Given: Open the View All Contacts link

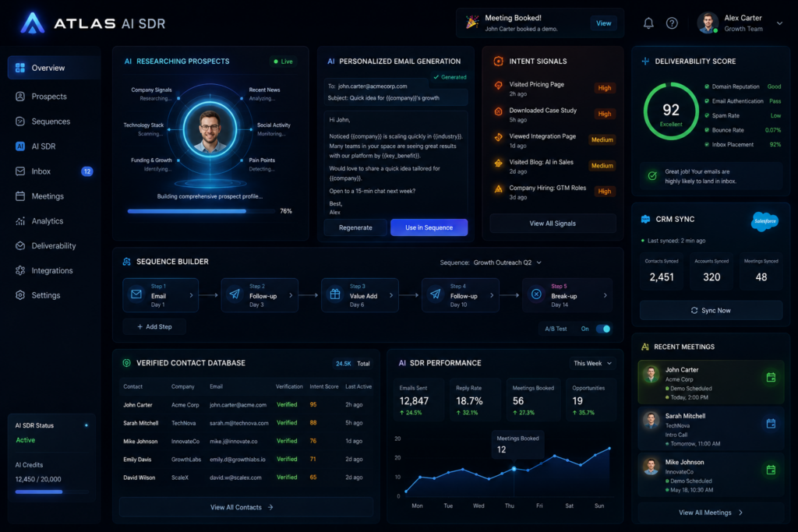Looking at the screenshot, I should 246,507.
